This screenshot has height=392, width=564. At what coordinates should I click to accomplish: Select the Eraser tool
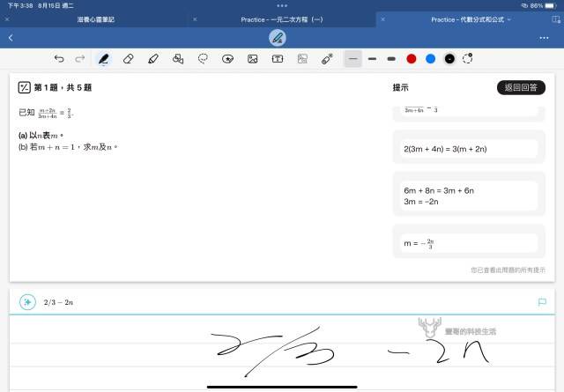(x=129, y=59)
